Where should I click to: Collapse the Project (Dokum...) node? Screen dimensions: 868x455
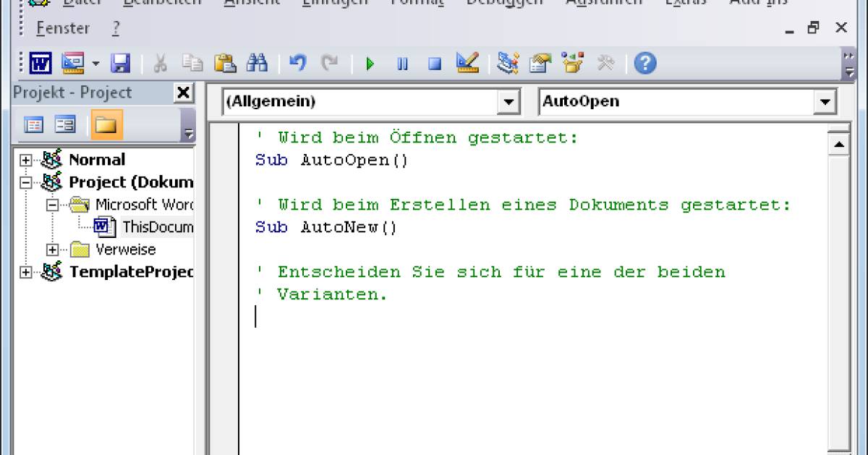click(x=26, y=182)
